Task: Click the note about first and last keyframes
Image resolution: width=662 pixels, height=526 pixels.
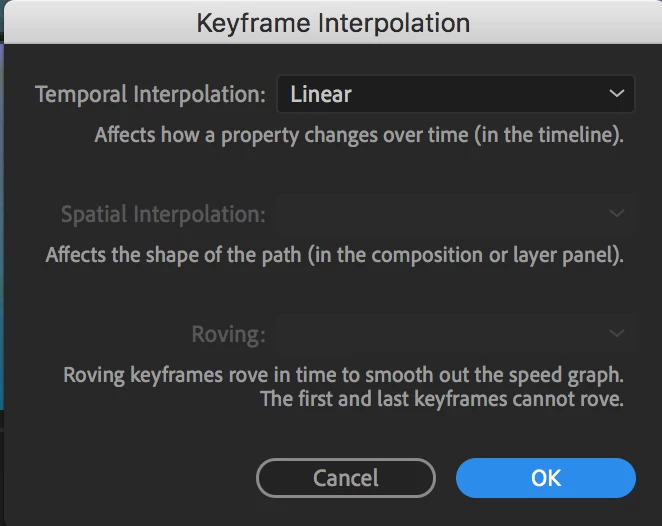Action: 441,399
